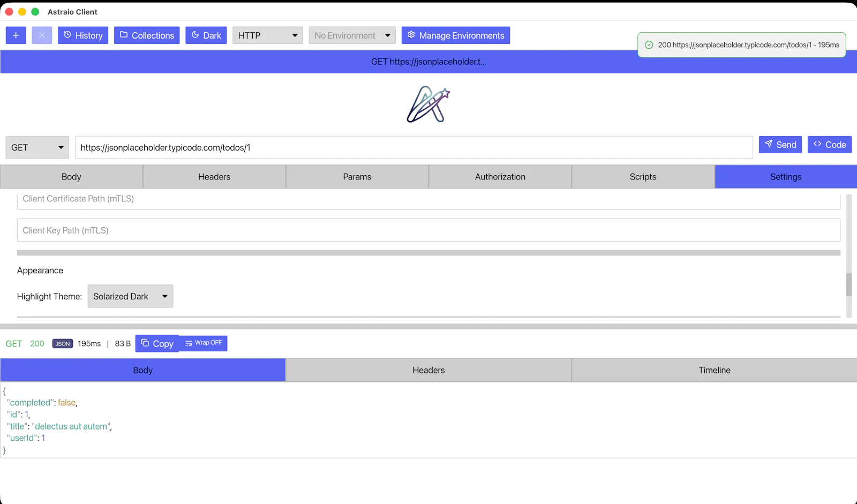The image size is (857, 504).
Task: Click the 200 status code text
Action: point(37,344)
